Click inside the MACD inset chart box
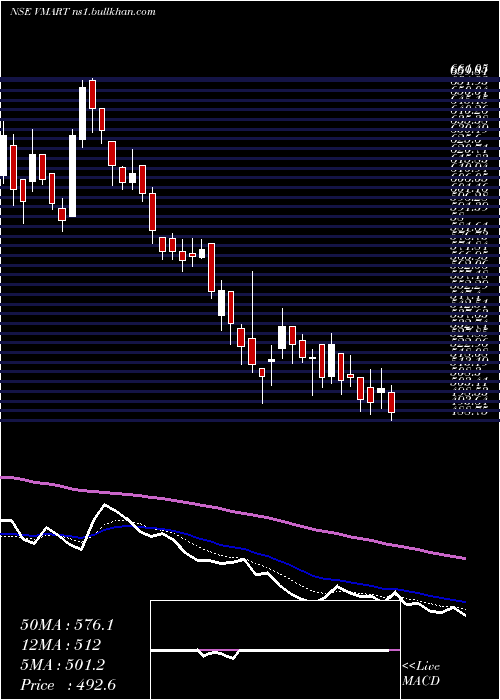The width and height of the screenshot is (500, 700). pyautogui.click(x=275, y=650)
